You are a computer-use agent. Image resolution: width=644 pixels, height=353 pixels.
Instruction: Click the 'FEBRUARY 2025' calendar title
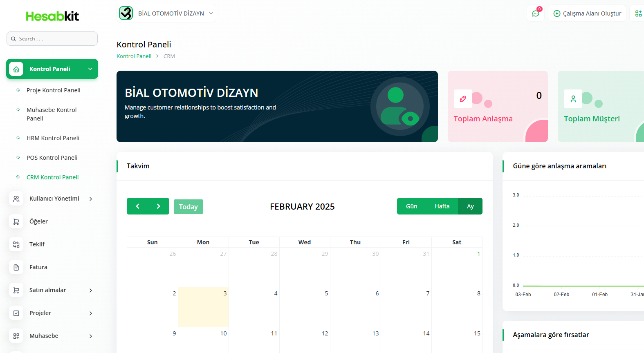pyautogui.click(x=302, y=207)
